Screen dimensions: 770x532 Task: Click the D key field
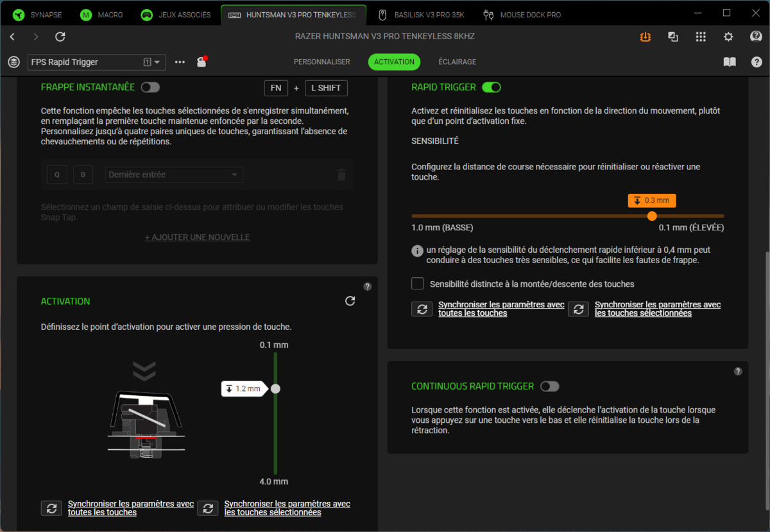click(83, 175)
